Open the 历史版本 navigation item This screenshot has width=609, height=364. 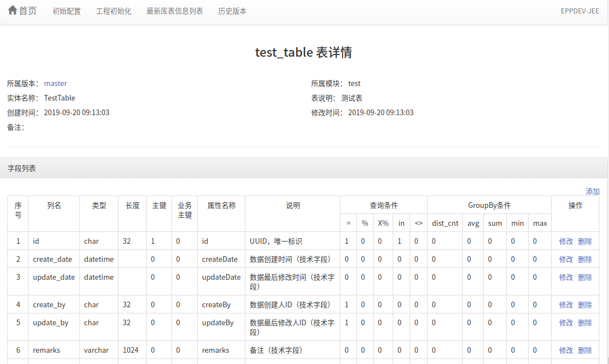(232, 11)
